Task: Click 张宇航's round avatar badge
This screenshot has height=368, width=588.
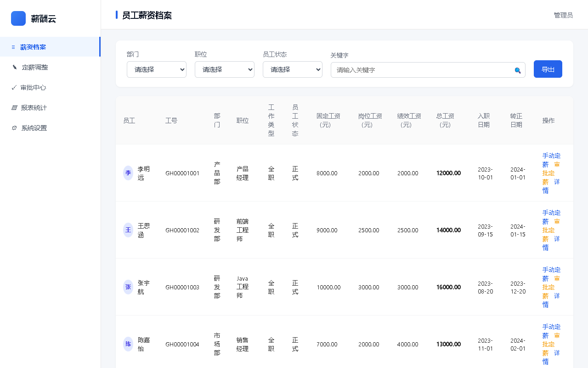Action: pyautogui.click(x=128, y=287)
